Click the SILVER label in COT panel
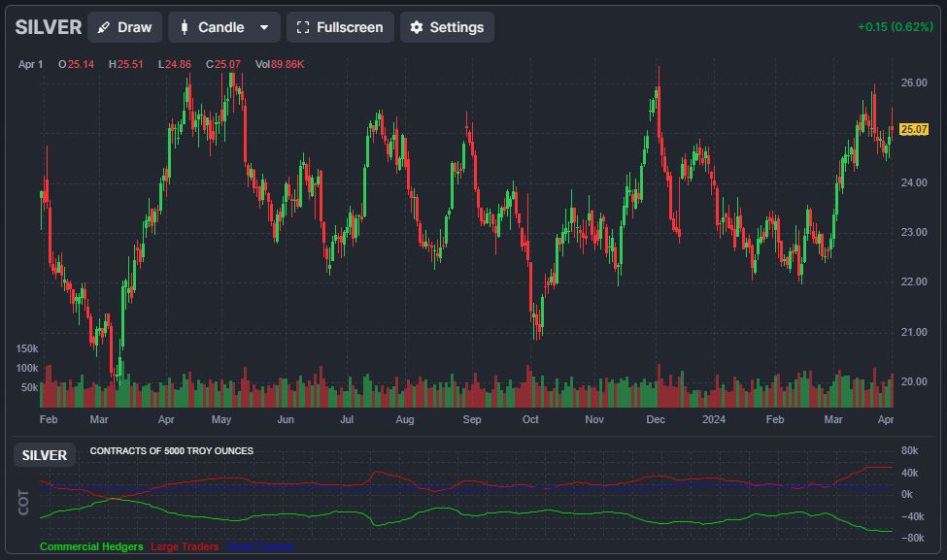Viewport: 947px width, 560px height. point(45,455)
